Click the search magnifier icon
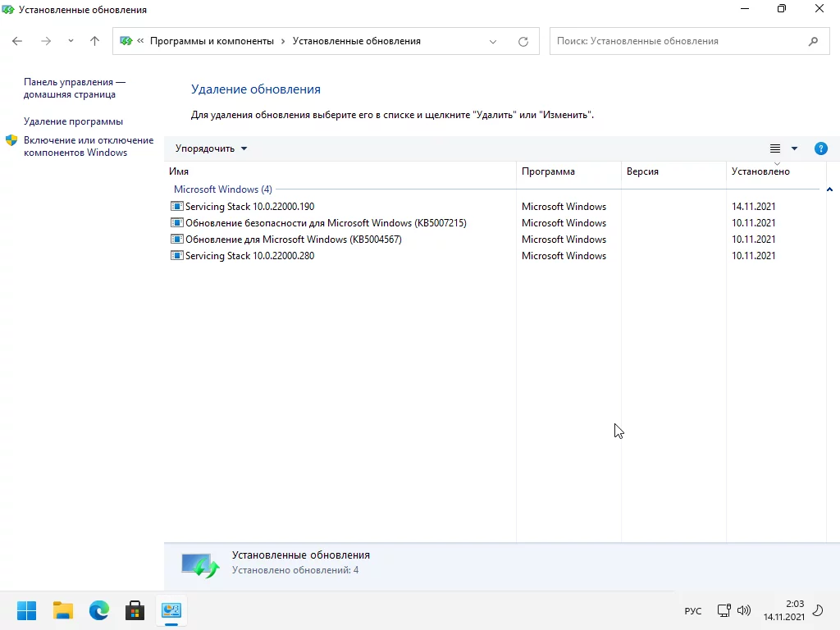Screen dimensions: 840x630 (813, 41)
